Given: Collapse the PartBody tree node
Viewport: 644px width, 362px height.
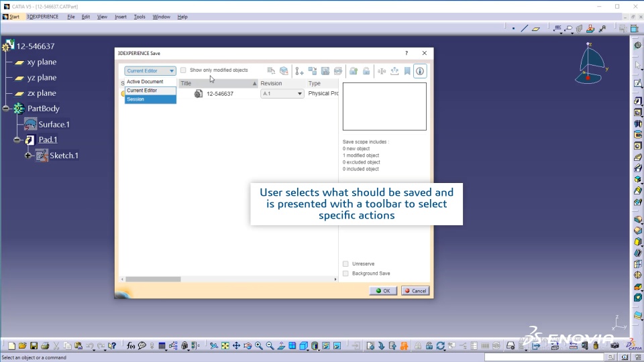Looking at the screenshot, I should pos(6,109).
